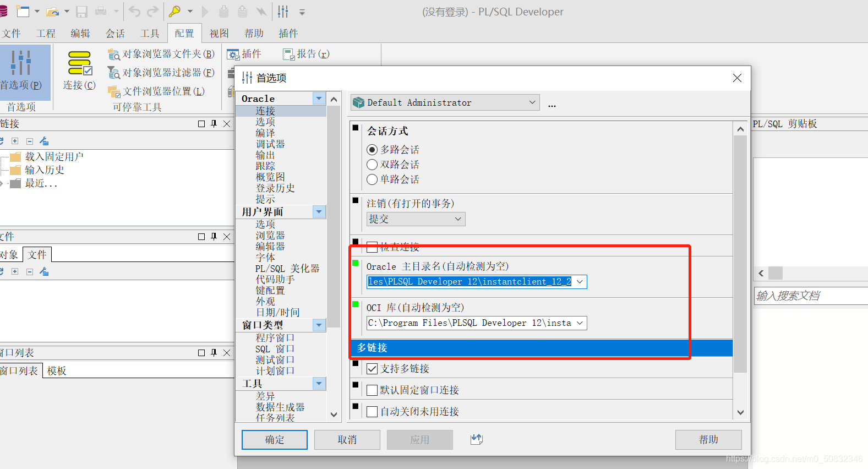Click the Open folder icon in quick toolbar
Screen dimensions: 868x469
(x=53, y=11)
